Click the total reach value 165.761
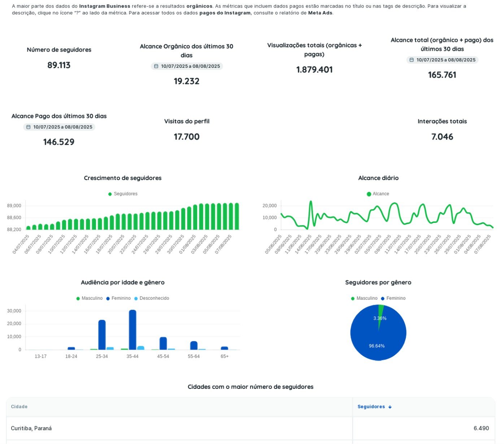504x444 pixels. (442, 75)
